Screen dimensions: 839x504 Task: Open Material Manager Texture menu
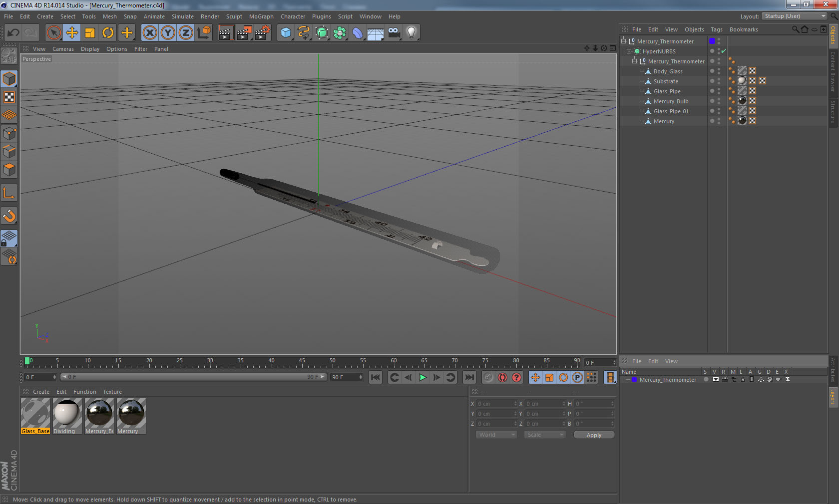112,392
